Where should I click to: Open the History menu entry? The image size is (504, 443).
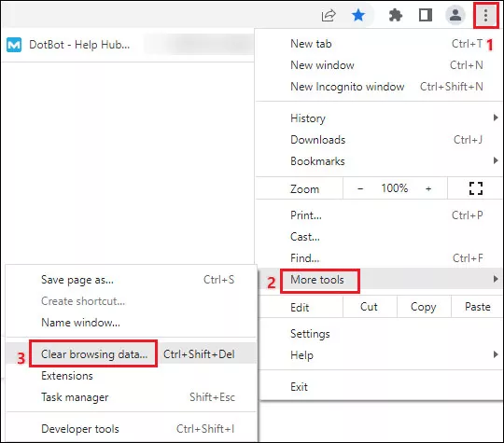(379, 118)
